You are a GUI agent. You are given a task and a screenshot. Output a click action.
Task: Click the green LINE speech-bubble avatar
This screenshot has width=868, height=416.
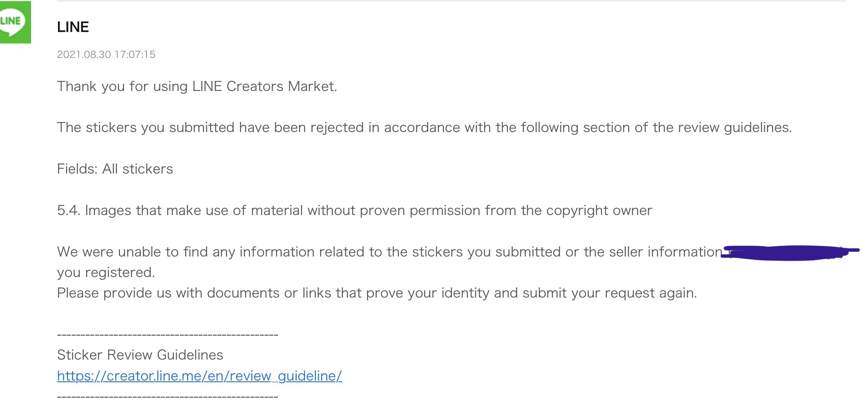point(15,22)
